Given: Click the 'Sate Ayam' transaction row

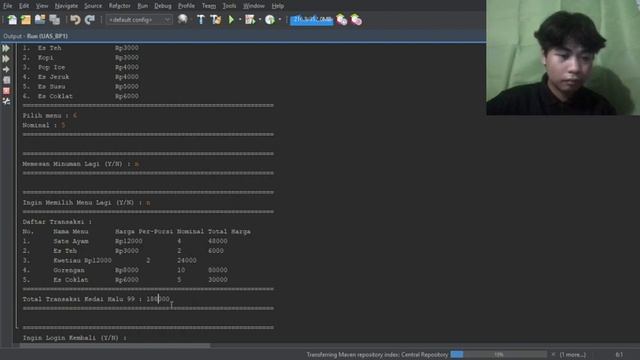Looking at the screenshot, I should pos(125,241).
